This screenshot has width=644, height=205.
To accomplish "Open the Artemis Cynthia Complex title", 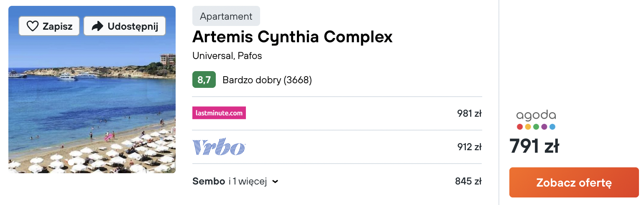I will tap(292, 37).
